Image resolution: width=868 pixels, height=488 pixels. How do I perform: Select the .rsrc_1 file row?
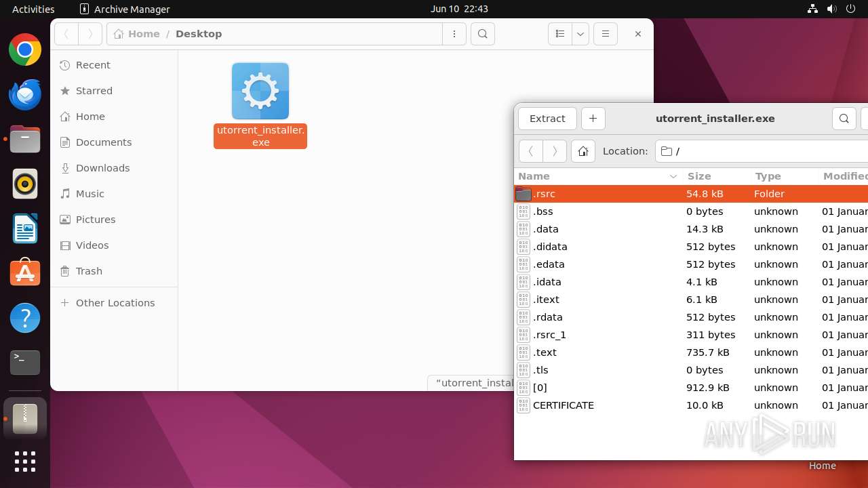point(691,335)
